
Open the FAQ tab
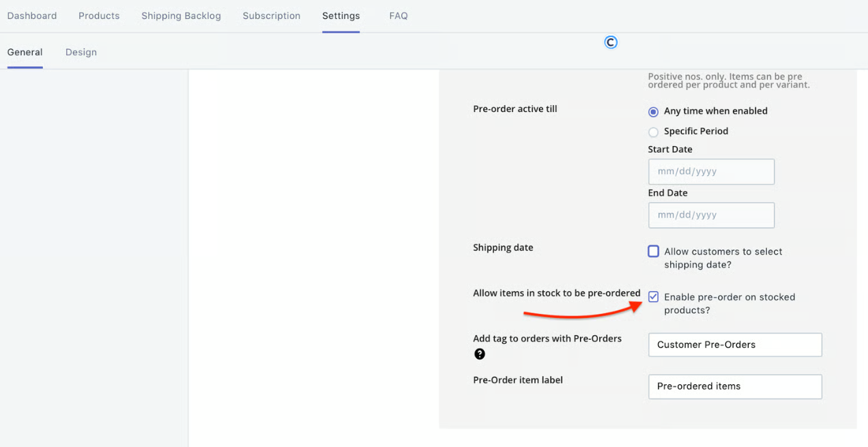[x=399, y=16]
